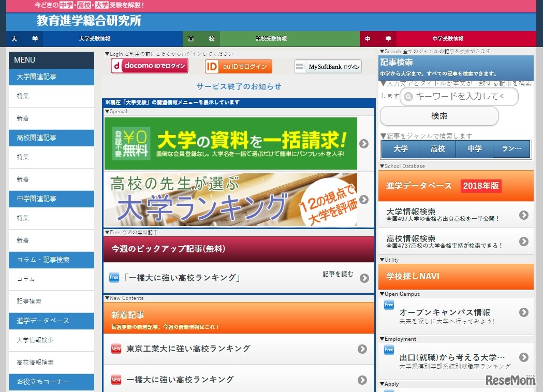Viewport: 543px width, 392px height.
Task: Select 特集 under 高校関連記事
Action: click(51, 157)
